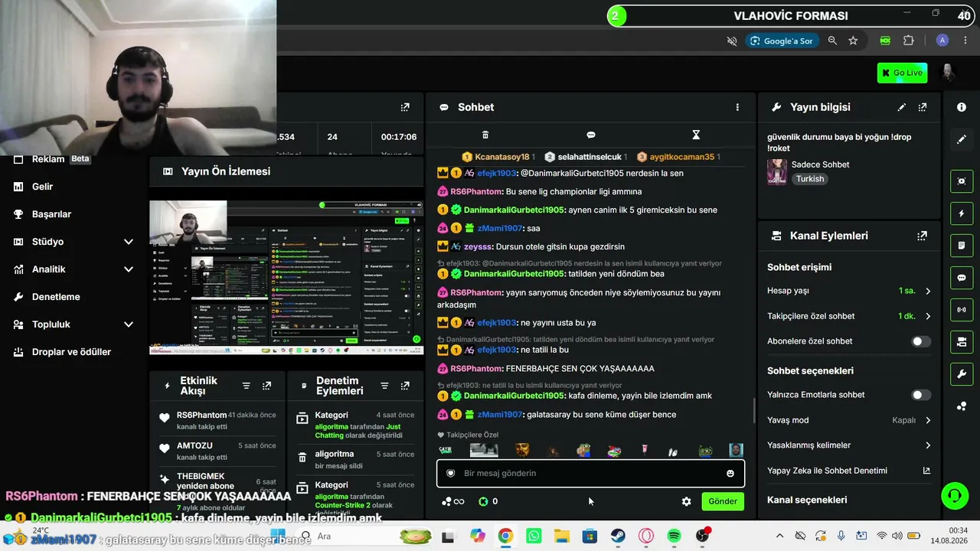Open the Sohbet panel three-dot menu
The height and width of the screenshot is (551, 980).
(x=737, y=108)
